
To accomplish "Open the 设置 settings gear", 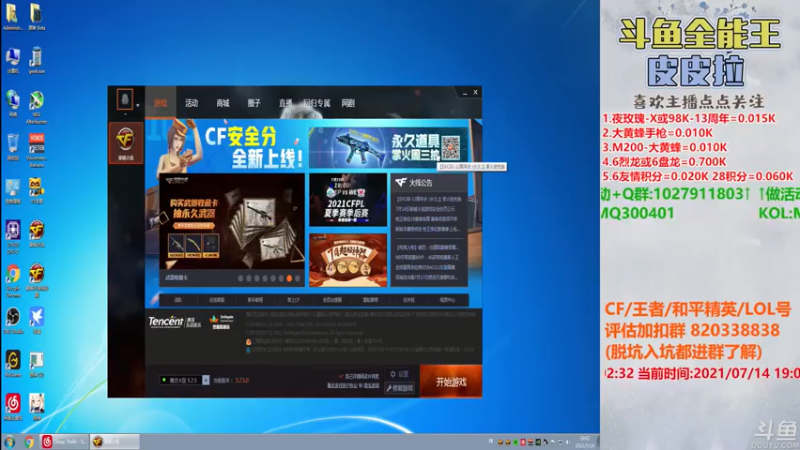I will (399, 374).
